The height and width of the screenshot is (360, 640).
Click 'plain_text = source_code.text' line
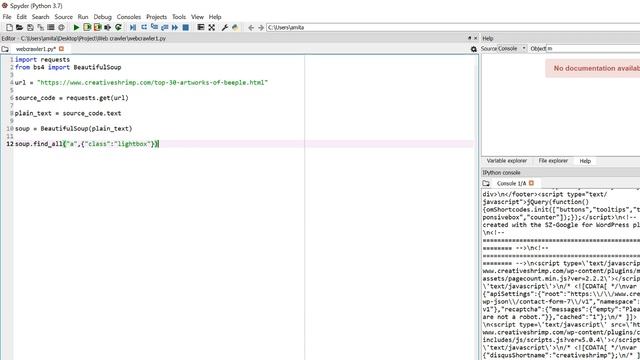pyautogui.click(x=68, y=113)
